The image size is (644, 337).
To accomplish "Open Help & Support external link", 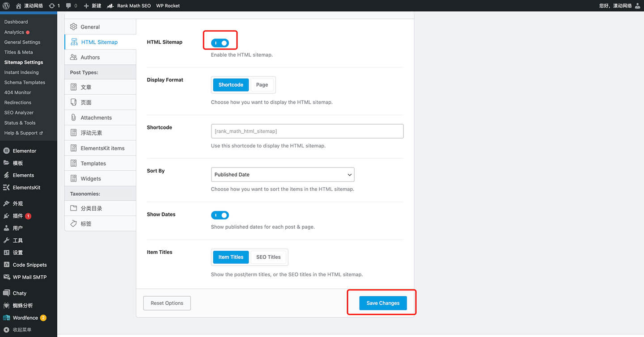I will click(23, 133).
